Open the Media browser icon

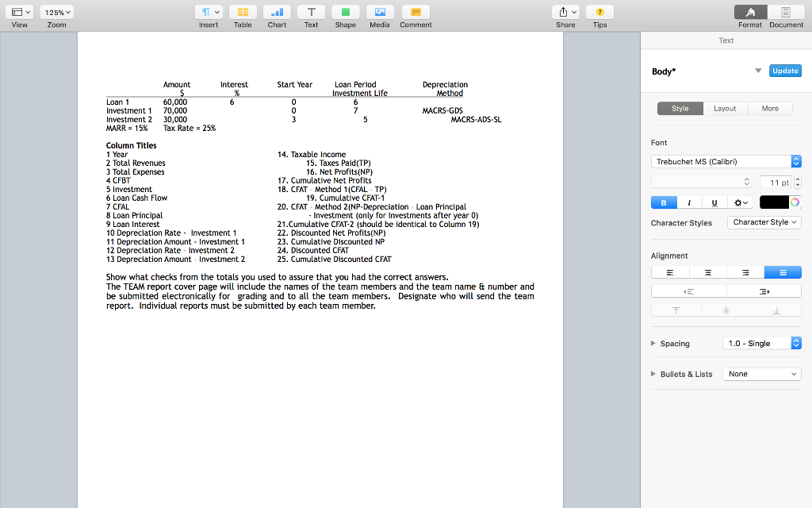click(x=379, y=13)
